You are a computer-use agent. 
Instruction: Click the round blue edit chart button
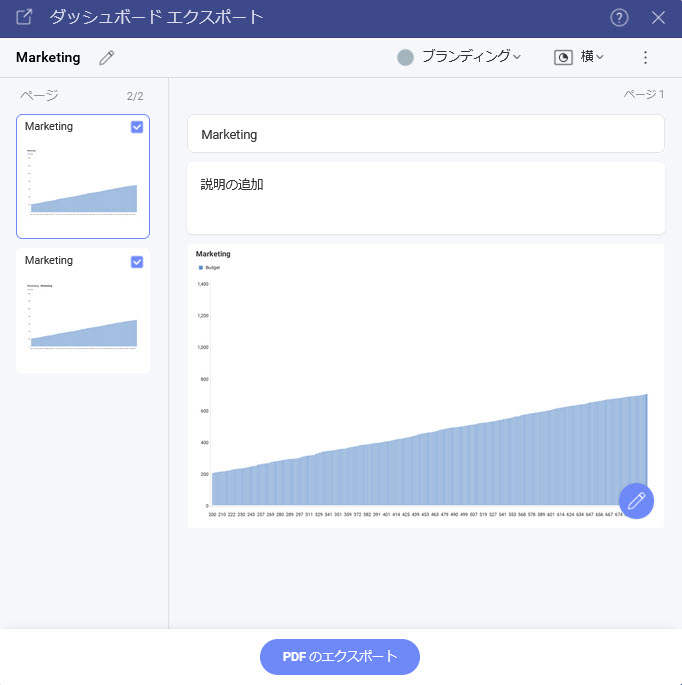(636, 501)
